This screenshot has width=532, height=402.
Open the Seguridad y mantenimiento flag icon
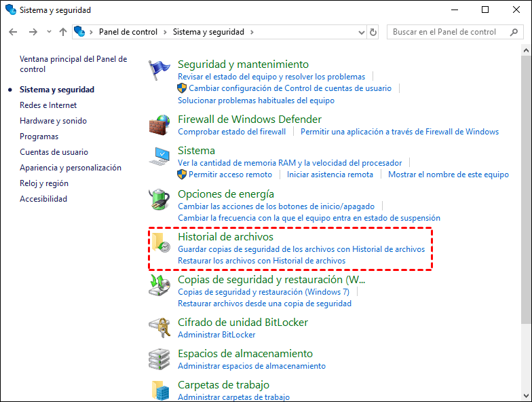[159, 69]
